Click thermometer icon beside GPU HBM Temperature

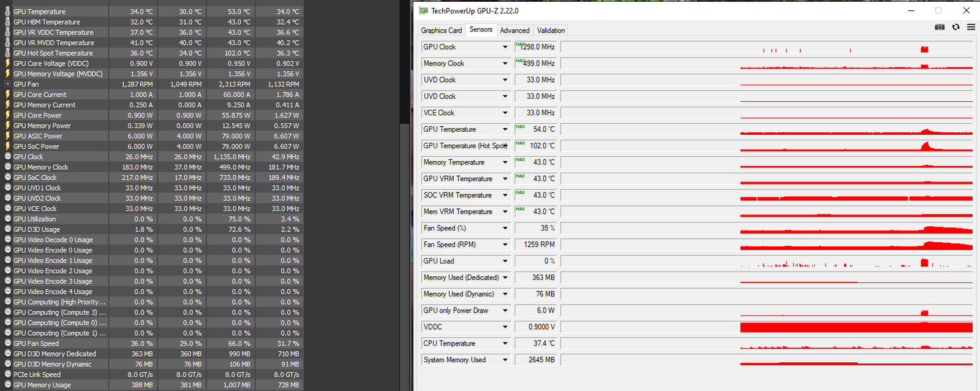7,21
